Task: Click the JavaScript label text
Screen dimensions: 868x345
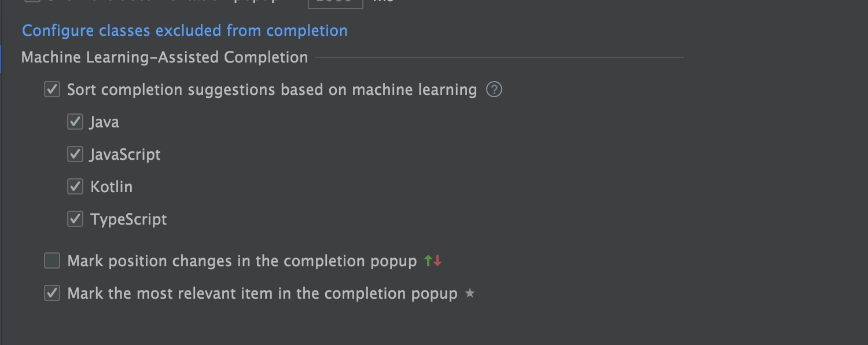Action: click(x=125, y=155)
